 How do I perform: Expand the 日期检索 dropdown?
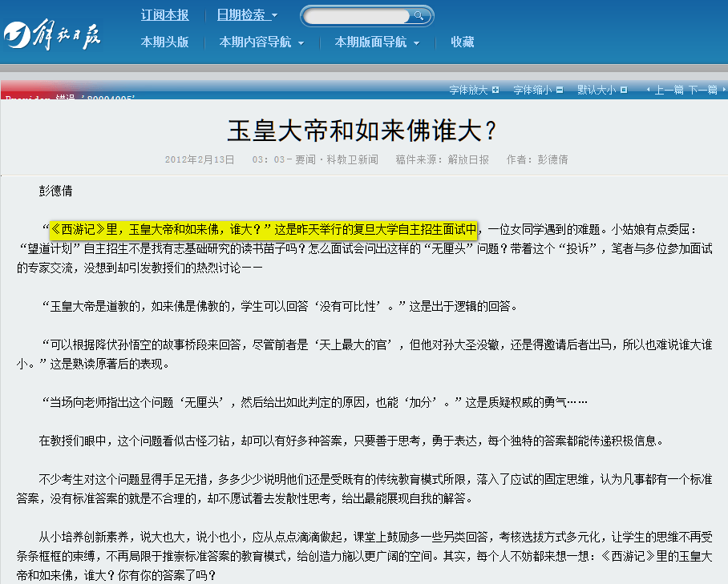tap(247, 15)
